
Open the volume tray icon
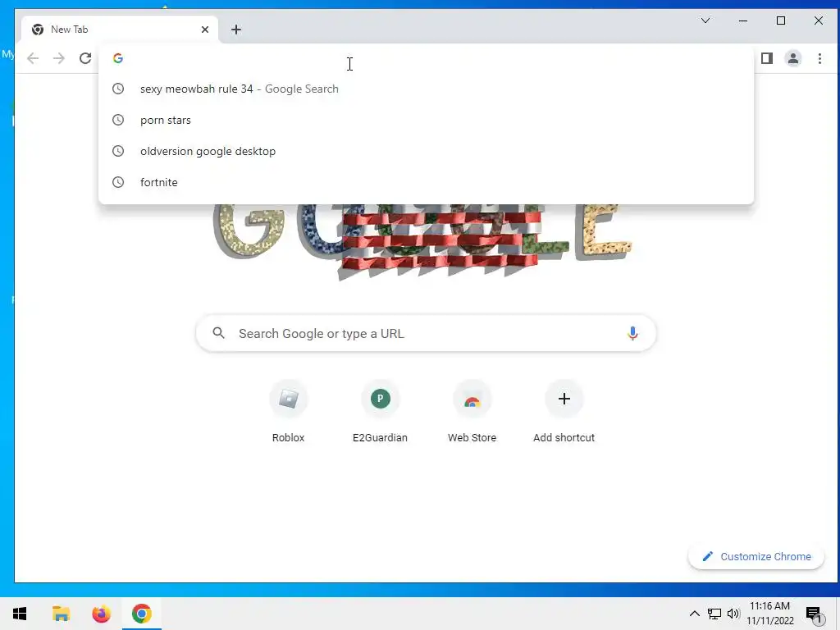pyautogui.click(x=733, y=614)
